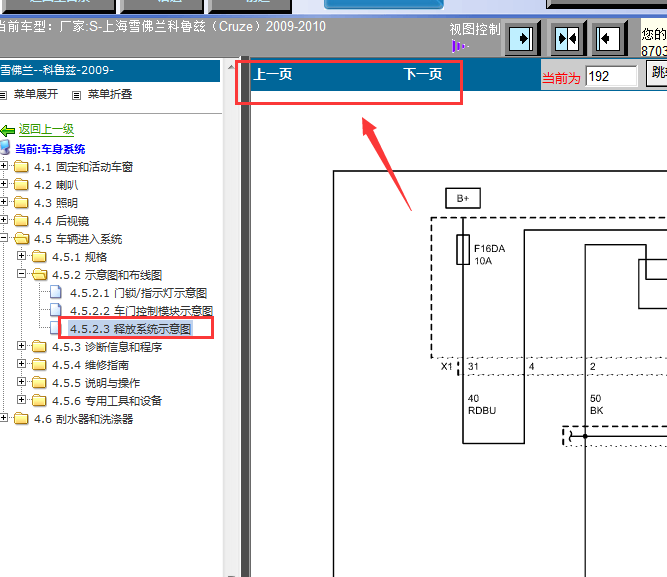Click the menu expand list icon
This screenshot has width=667, height=577.
[x=3, y=95]
